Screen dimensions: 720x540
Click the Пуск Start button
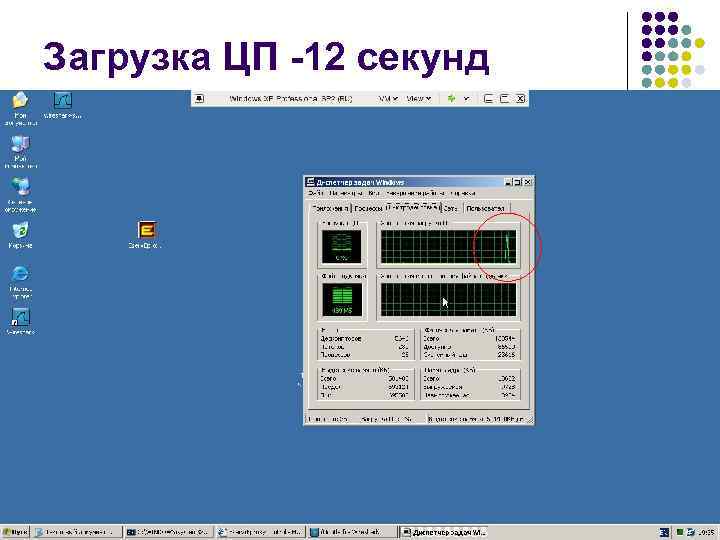coord(15,533)
